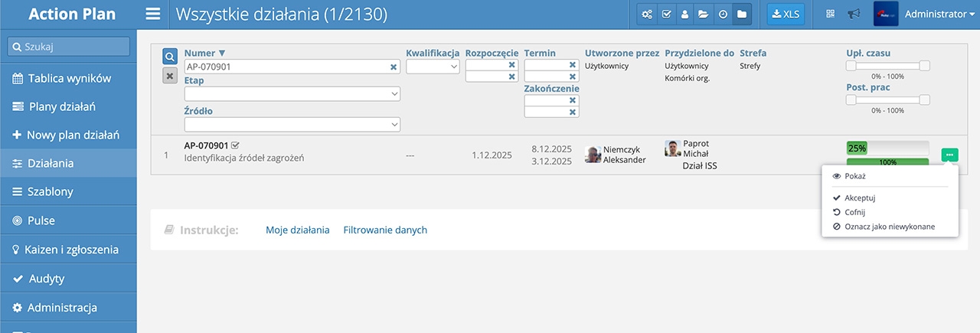The height and width of the screenshot is (333, 980).
Task: Expand the Źródło filter dropdown
Action: (292, 124)
